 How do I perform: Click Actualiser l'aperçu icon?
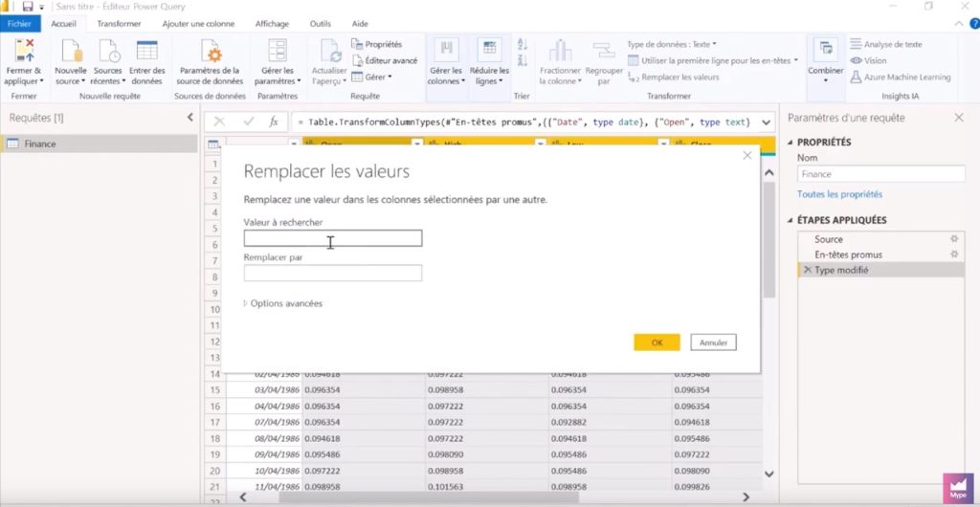(x=329, y=51)
